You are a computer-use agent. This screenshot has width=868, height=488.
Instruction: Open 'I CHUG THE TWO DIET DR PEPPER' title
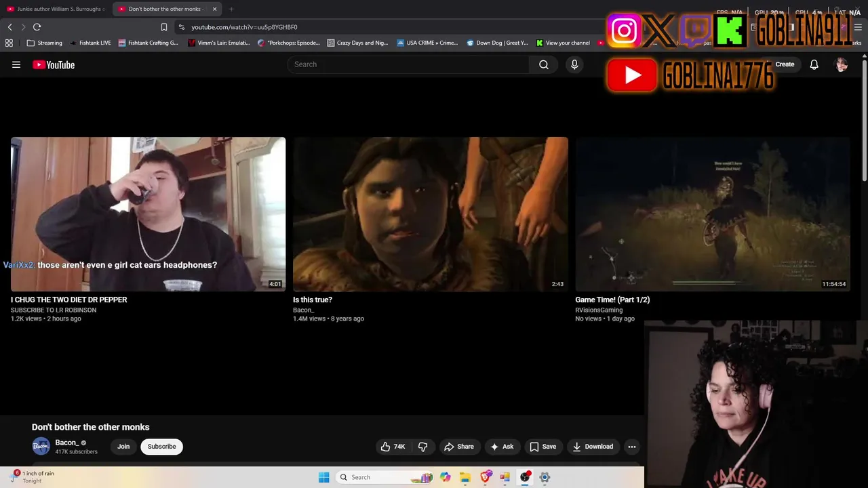coord(69,300)
